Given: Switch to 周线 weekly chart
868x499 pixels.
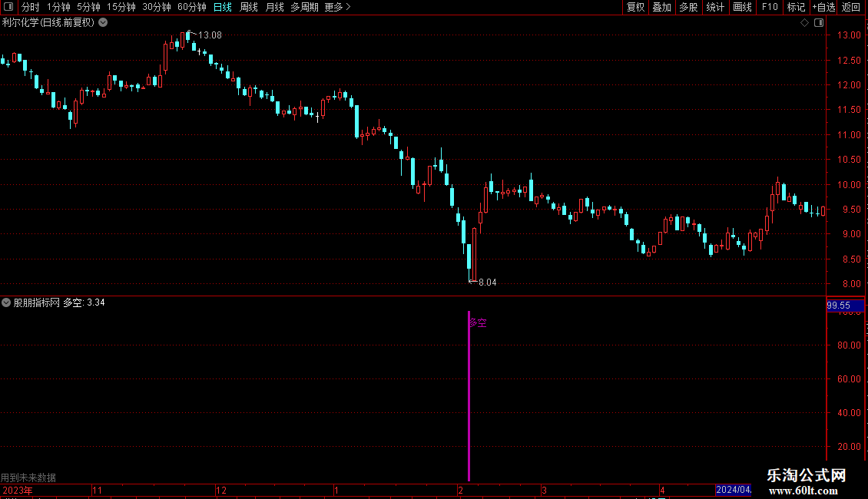Looking at the screenshot, I should [249, 7].
